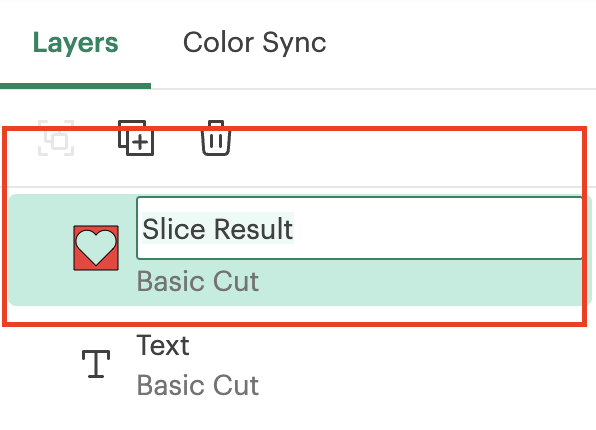Click inside the Slice Result name field
Screen dimensions: 596x430
click(359, 228)
